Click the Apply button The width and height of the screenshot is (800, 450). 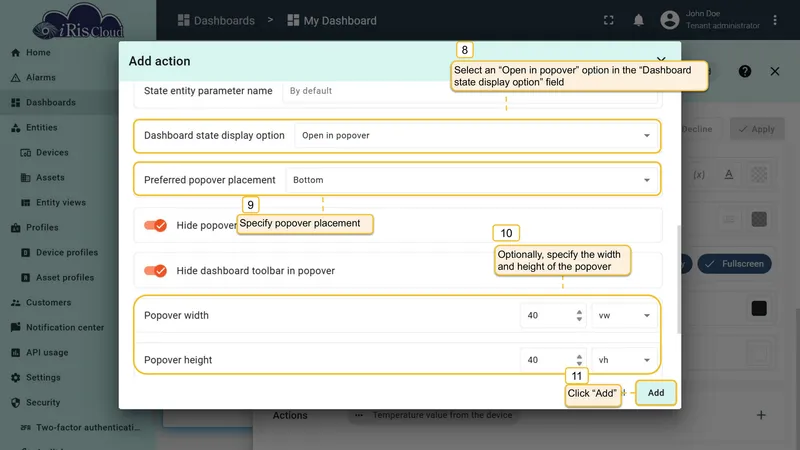pyautogui.click(x=757, y=129)
